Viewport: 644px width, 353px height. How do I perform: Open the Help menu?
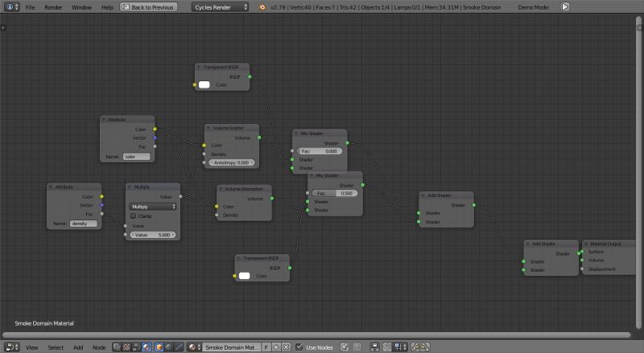pos(107,7)
